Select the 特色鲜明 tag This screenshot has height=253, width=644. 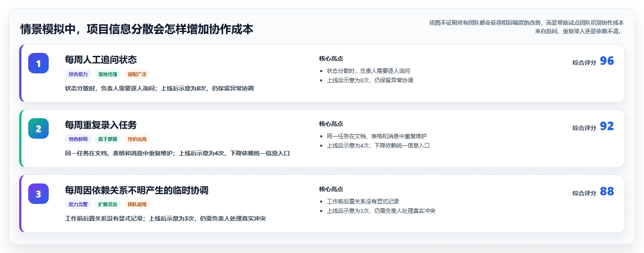[x=78, y=139]
